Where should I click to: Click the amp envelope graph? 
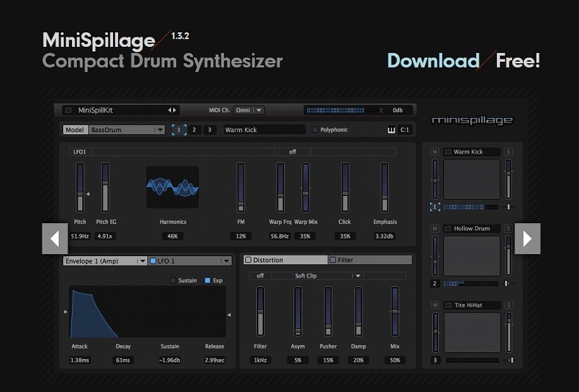148,312
